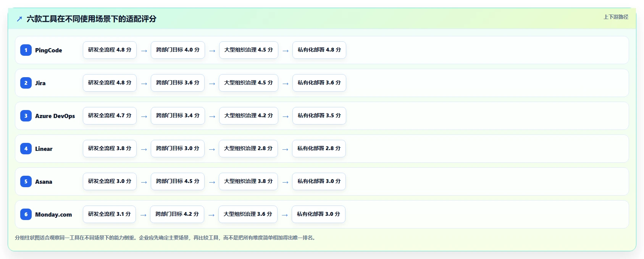Click the 私有化部署 2.8 分 chip
Screen dimensions: 644x259
pos(319,149)
